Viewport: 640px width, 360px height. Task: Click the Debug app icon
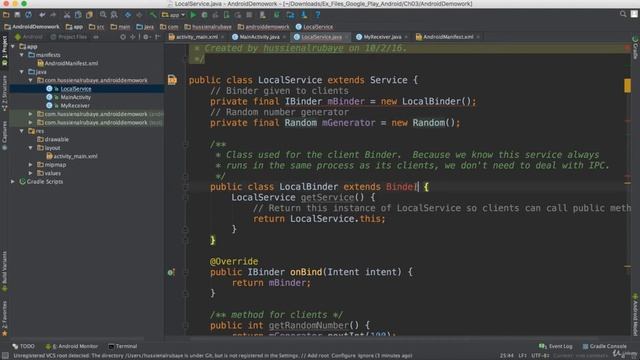click(x=204, y=15)
